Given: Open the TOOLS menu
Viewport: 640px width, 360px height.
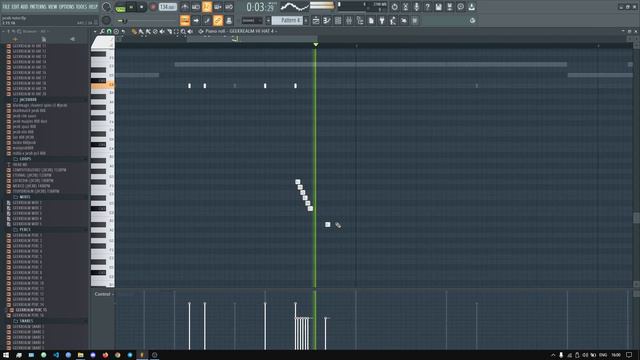Looking at the screenshot, I should (82, 7).
